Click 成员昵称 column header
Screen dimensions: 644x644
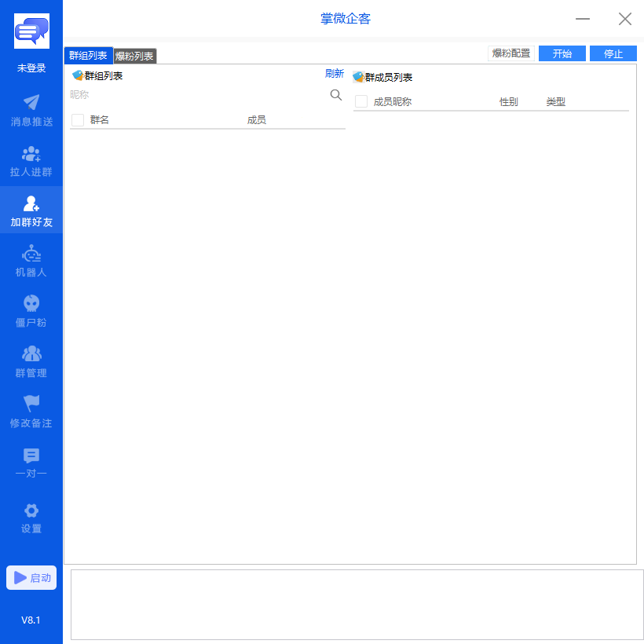pos(393,102)
